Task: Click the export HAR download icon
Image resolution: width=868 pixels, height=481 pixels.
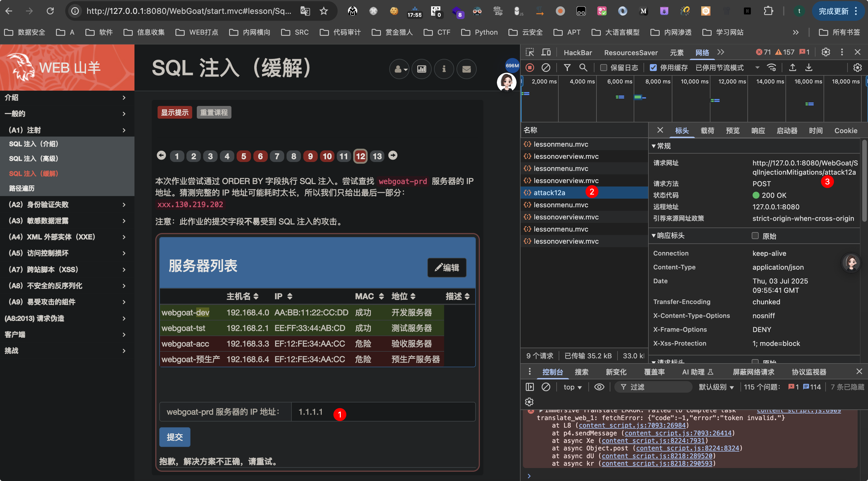Action: coord(809,68)
